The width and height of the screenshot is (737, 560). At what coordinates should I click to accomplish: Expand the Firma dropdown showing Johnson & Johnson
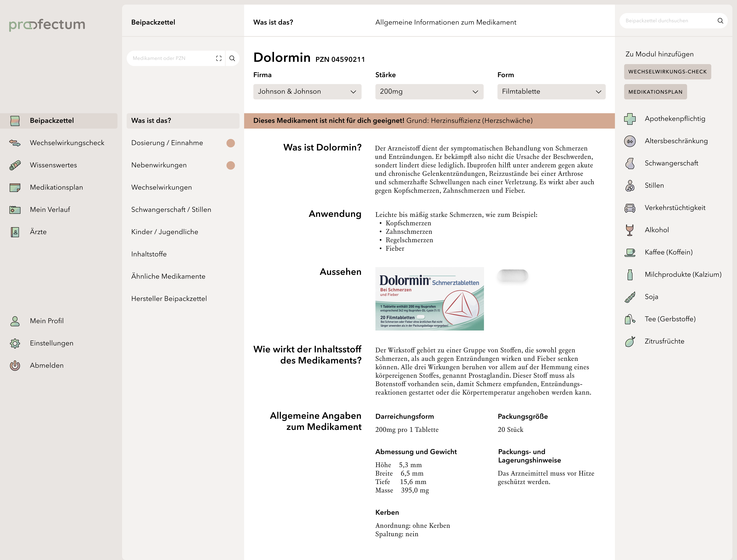pyautogui.click(x=307, y=92)
